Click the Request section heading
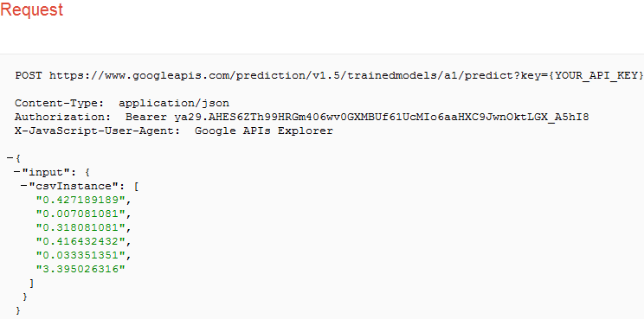Viewport: 644px width, 319px height. pyautogui.click(x=32, y=10)
